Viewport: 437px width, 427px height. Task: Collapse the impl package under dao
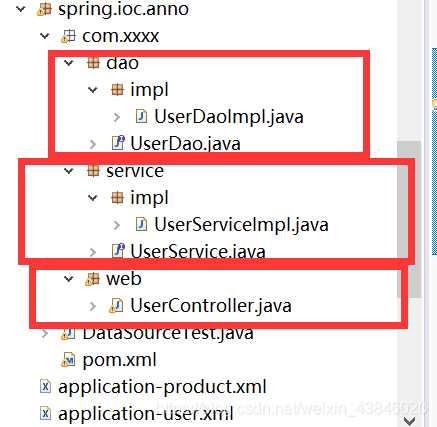click(93, 90)
